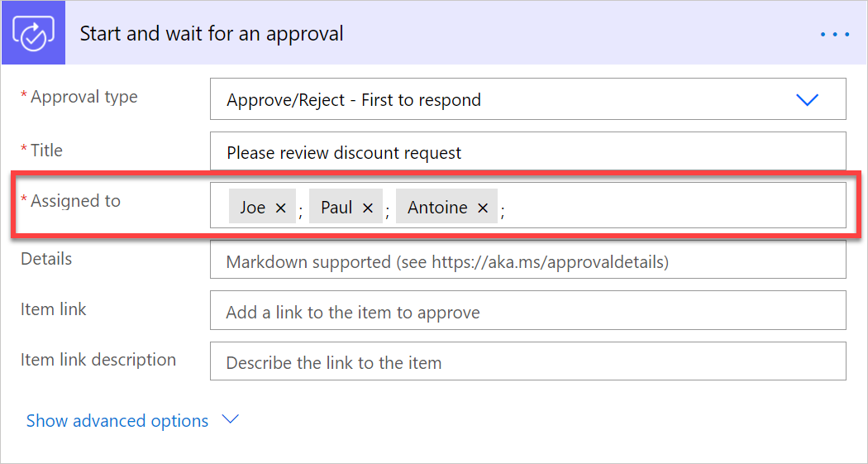Screen dimensions: 868x464
Task: Select the Joe assignee tag
Action: point(262,206)
